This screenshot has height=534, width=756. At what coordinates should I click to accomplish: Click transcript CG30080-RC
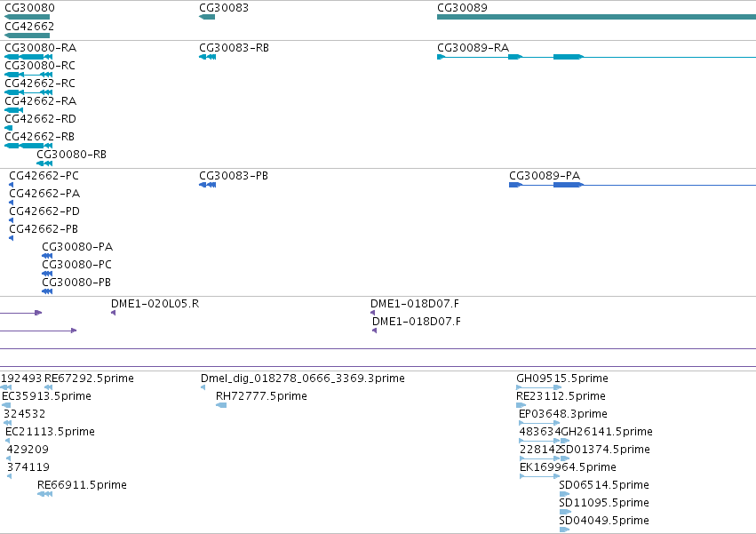tap(40, 66)
